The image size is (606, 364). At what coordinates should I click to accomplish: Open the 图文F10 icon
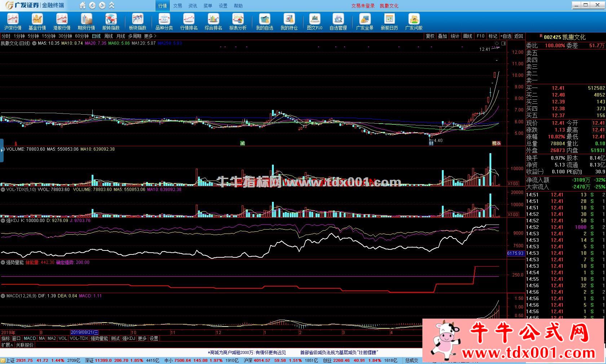(315, 22)
